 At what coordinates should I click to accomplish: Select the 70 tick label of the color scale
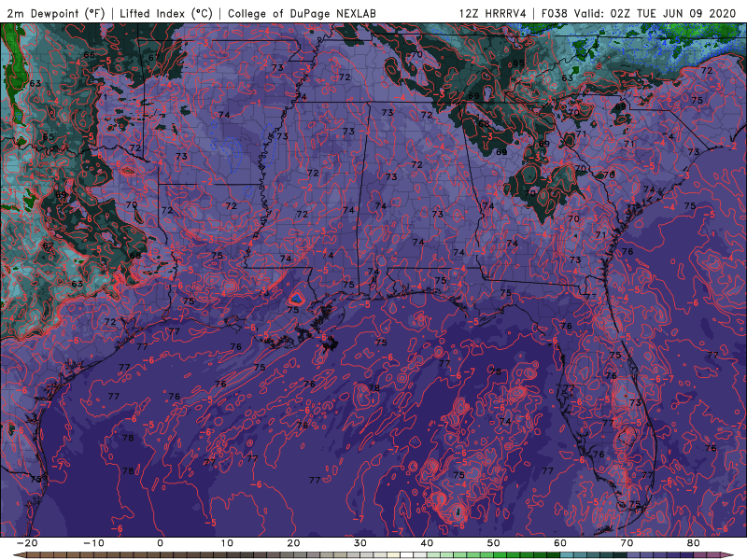coord(627,543)
